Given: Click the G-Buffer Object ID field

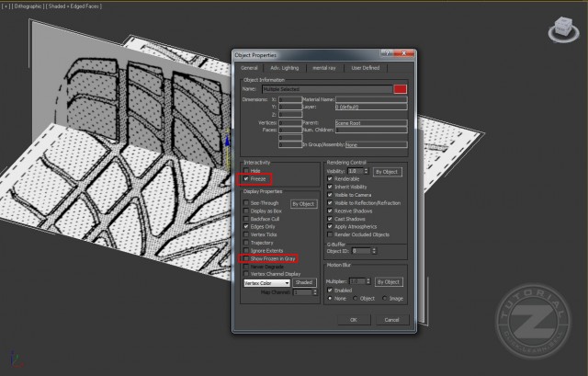Looking at the screenshot, I should (x=361, y=251).
